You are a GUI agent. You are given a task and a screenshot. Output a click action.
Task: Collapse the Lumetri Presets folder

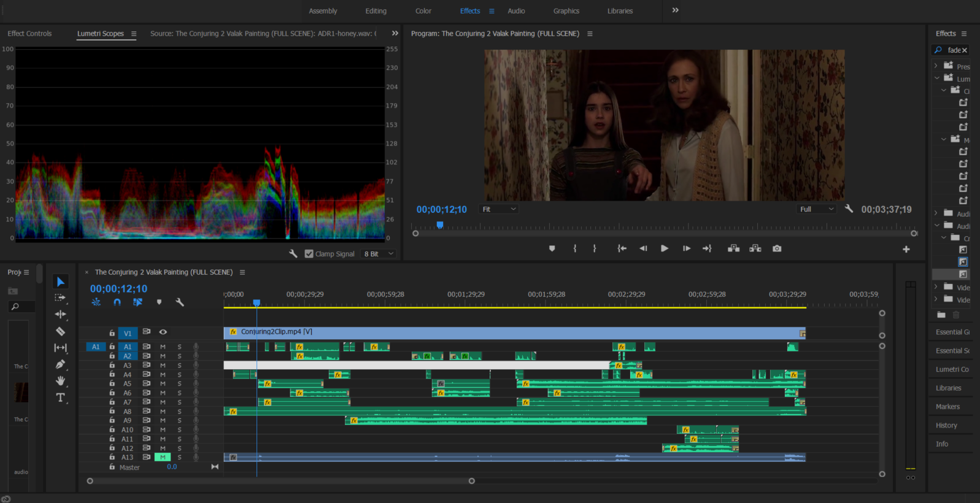click(937, 78)
